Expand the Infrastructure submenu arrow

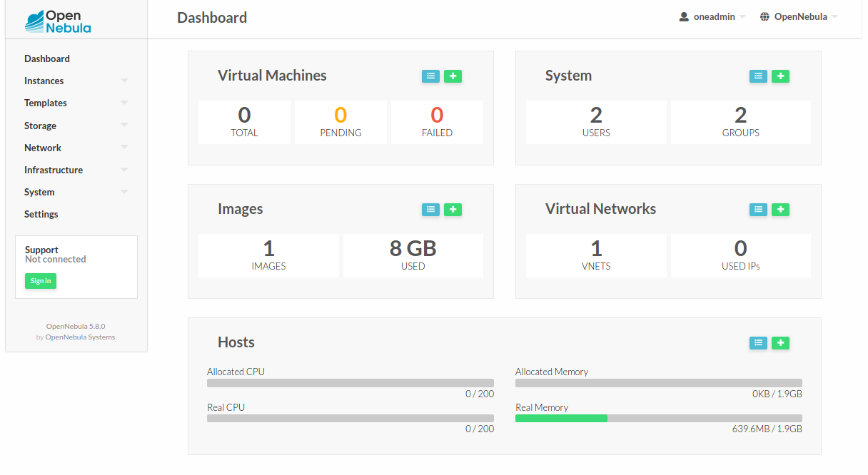[x=124, y=170]
